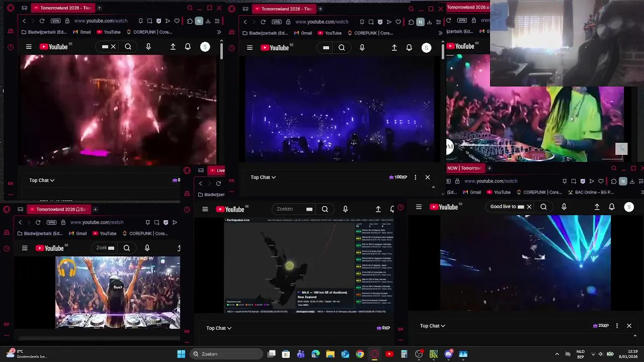Open notifications bell in blue concert window
This screenshot has height=362, width=644.
point(409,48)
